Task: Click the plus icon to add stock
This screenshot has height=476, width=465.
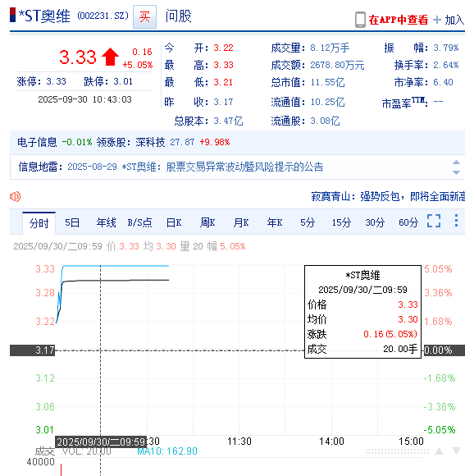Action: click(x=437, y=20)
